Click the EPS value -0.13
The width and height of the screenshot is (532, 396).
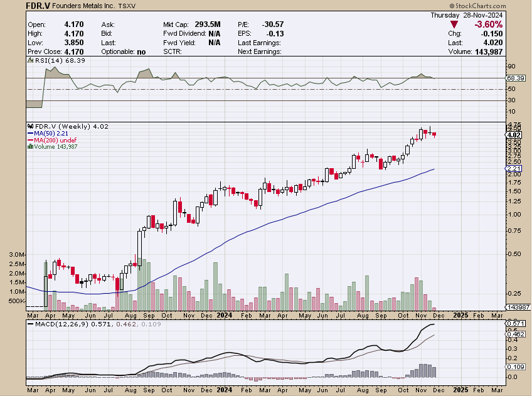pyautogui.click(x=275, y=34)
